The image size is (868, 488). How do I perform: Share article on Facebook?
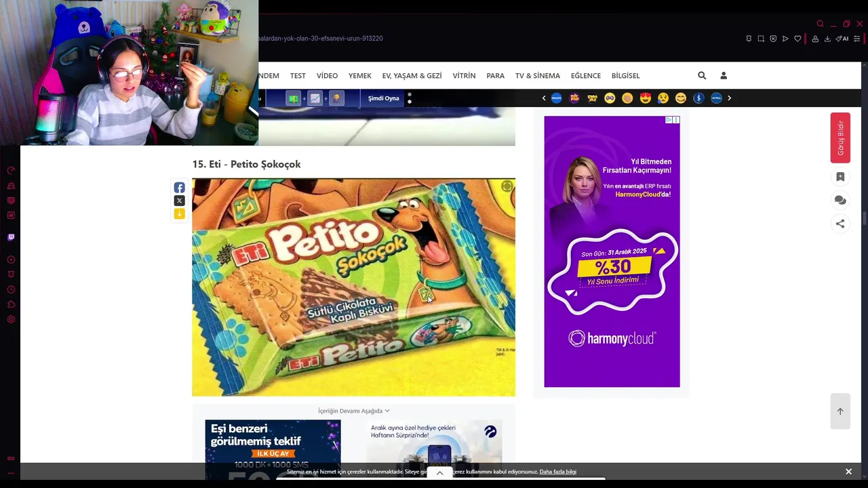tap(179, 188)
